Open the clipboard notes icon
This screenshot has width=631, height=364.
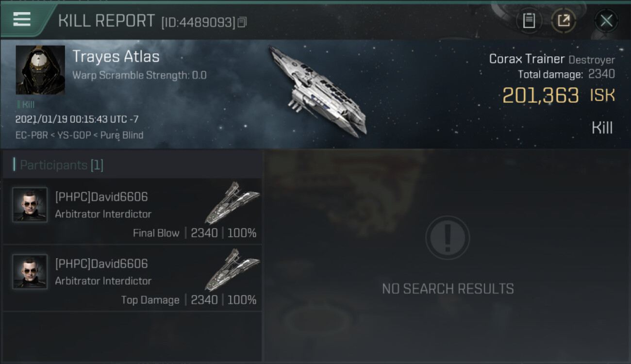point(529,21)
